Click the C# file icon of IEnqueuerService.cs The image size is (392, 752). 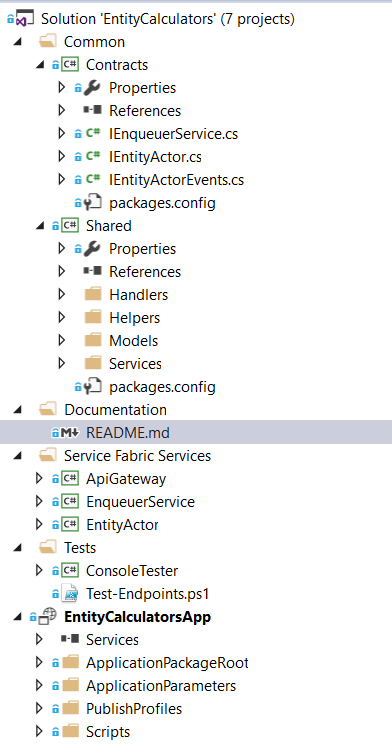[93, 133]
